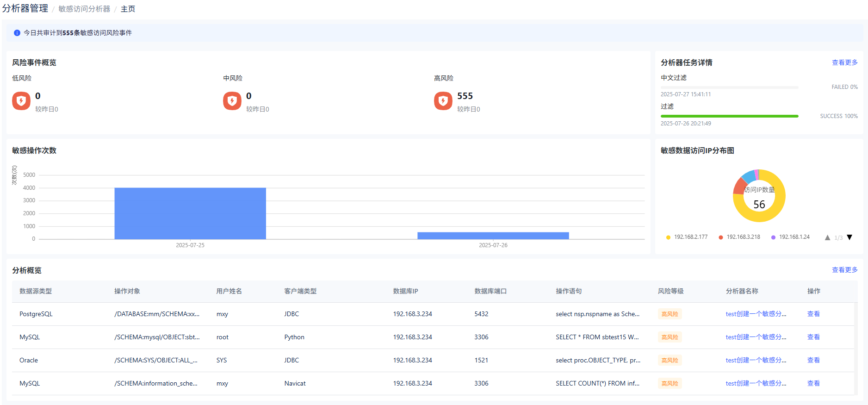The height and width of the screenshot is (405, 868).
Task: Click the root user name cell
Action: point(223,337)
